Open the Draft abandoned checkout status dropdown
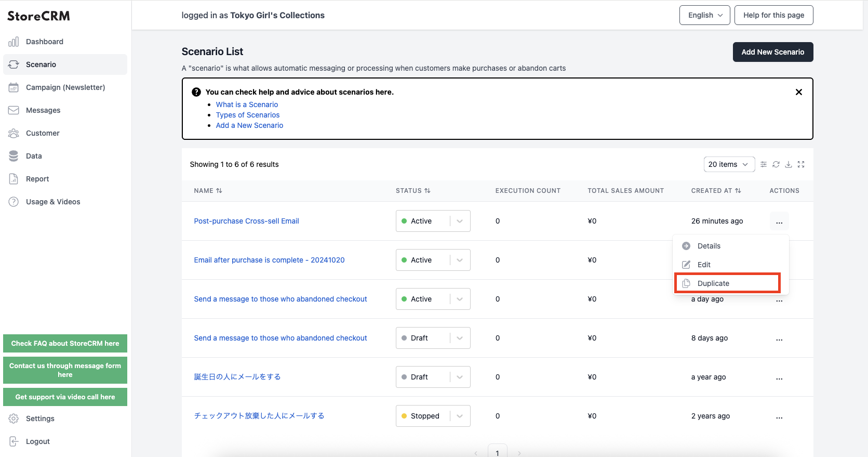The width and height of the screenshot is (868, 457). [433, 338]
